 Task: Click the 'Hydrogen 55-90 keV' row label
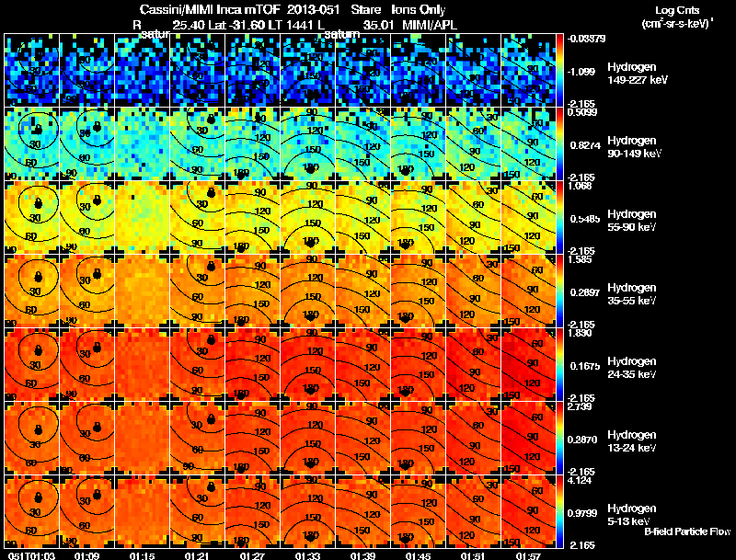coord(632,221)
